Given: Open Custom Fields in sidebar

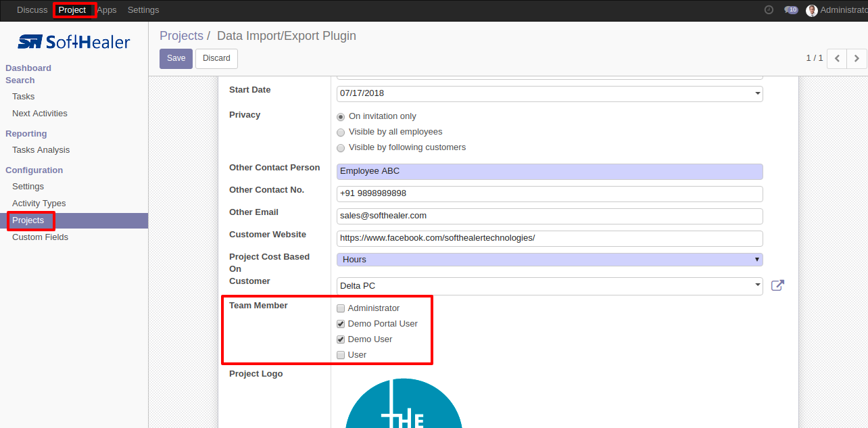Looking at the screenshot, I should 41,237.
